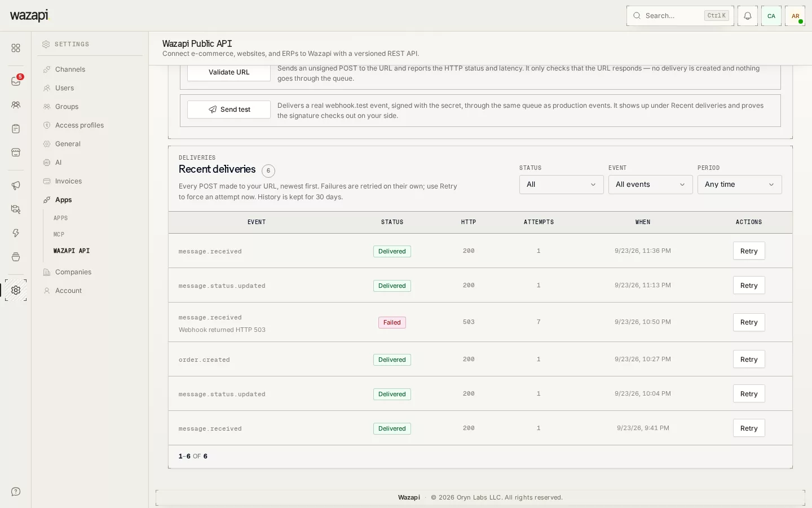This screenshot has width=812, height=508.
Task: Click the Wazapi logo
Action: click(x=29, y=15)
